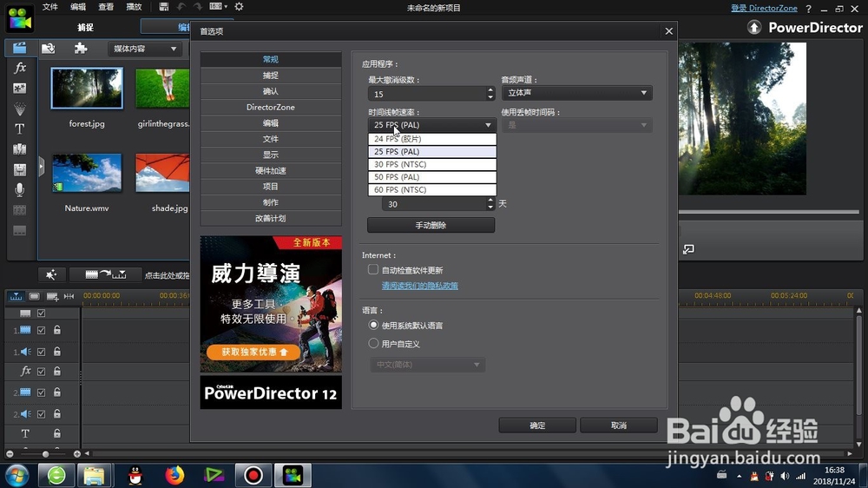Viewport: 868px width, 488px height.
Task: Click the manual delete button
Action: (x=431, y=225)
